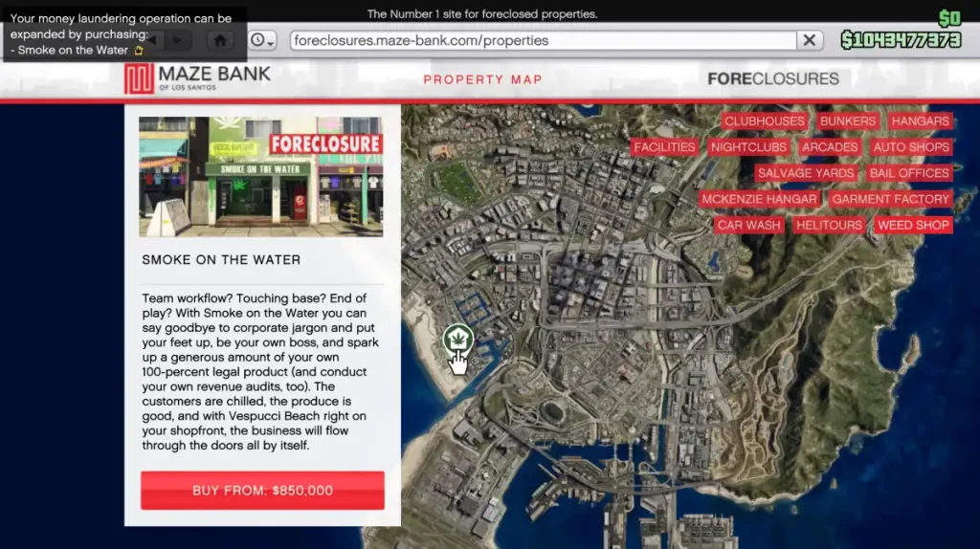Filter map by Nightclubs
Viewport: 980px width, 549px height.
click(x=748, y=147)
